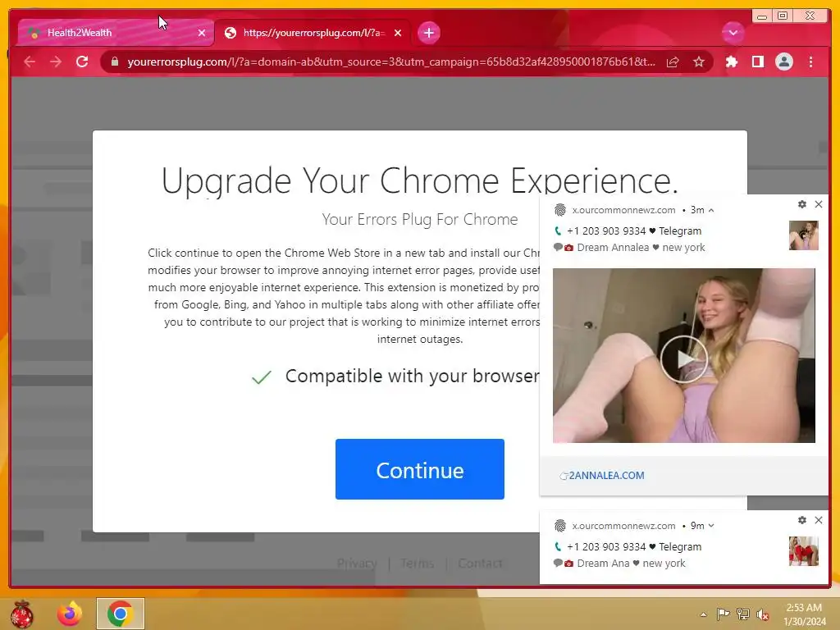
Task: Open settings gear on 3m notification
Action: [x=802, y=204]
